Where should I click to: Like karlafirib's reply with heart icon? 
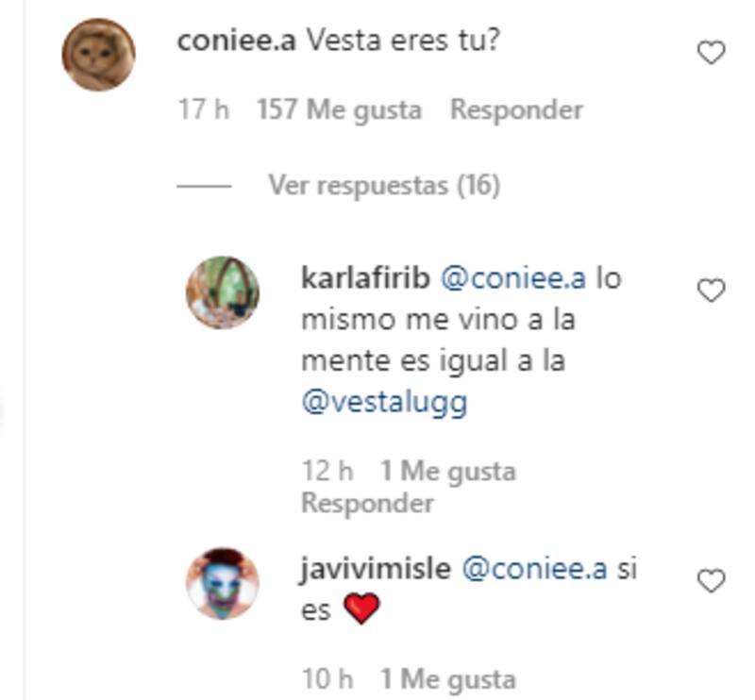click(x=712, y=291)
